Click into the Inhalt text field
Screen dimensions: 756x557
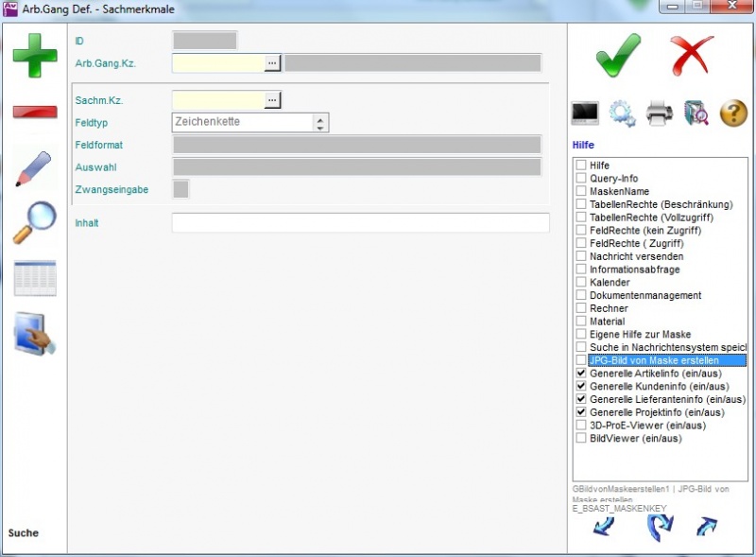tap(360, 223)
